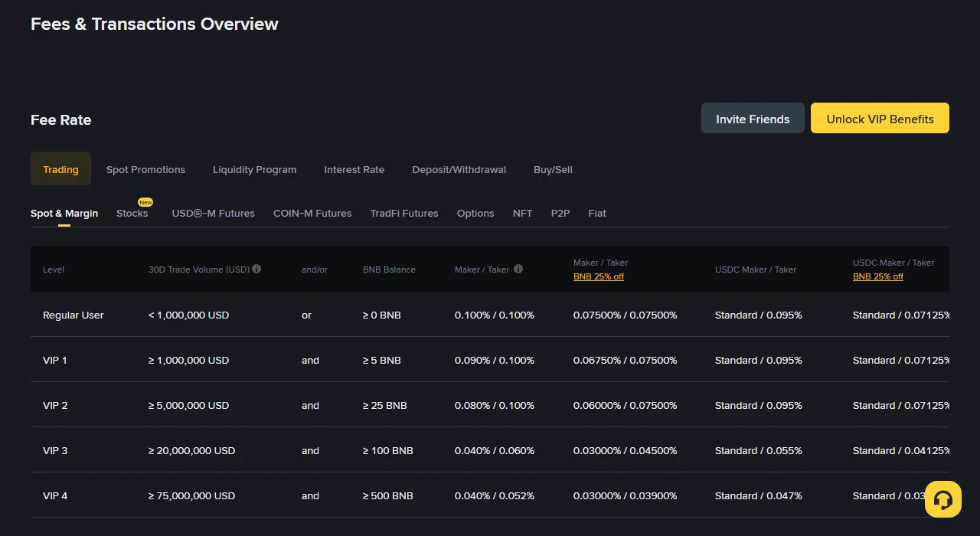Click BNB 25% off link under Maker / Taker
The image size is (980, 536).
599,276
